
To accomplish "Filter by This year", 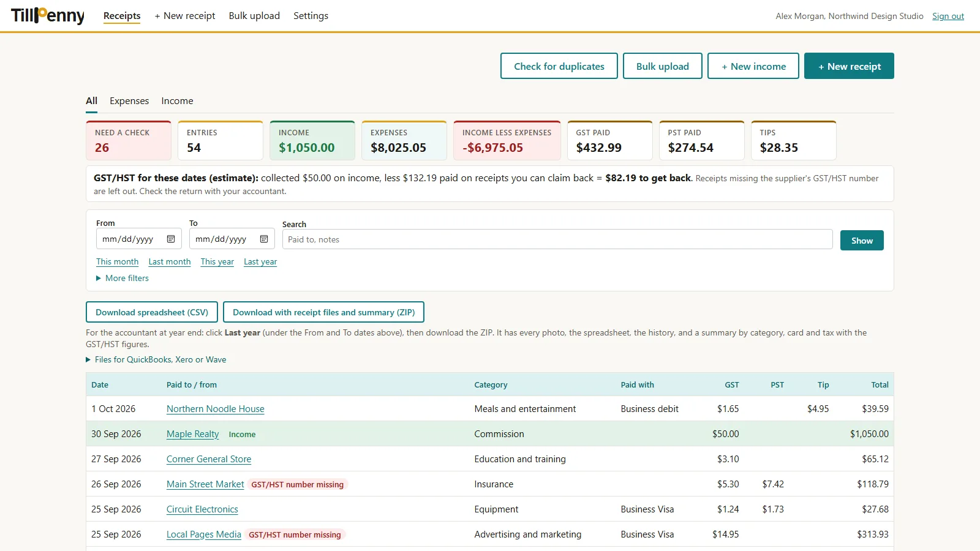I will tap(217, 261).
